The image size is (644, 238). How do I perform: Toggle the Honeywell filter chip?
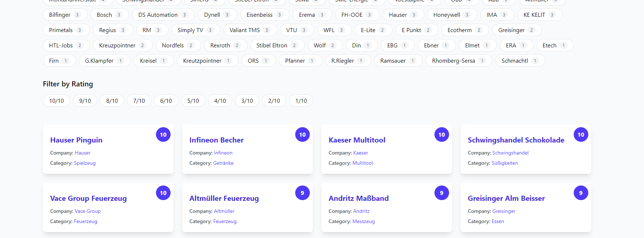click(x=452, y=15)
